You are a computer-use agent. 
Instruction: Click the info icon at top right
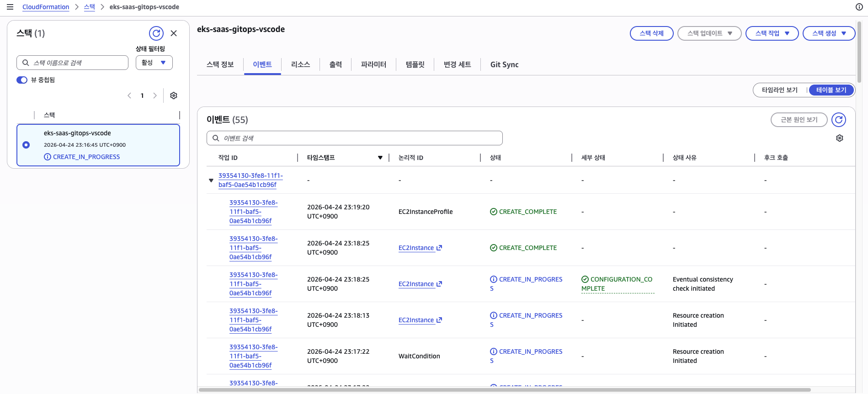click(859, 7)
